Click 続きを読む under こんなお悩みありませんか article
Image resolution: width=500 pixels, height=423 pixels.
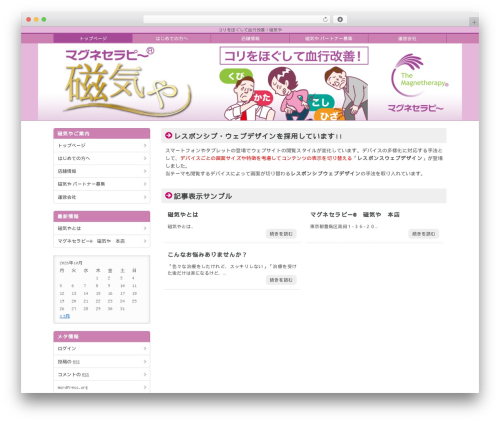(x=281, y=280)
